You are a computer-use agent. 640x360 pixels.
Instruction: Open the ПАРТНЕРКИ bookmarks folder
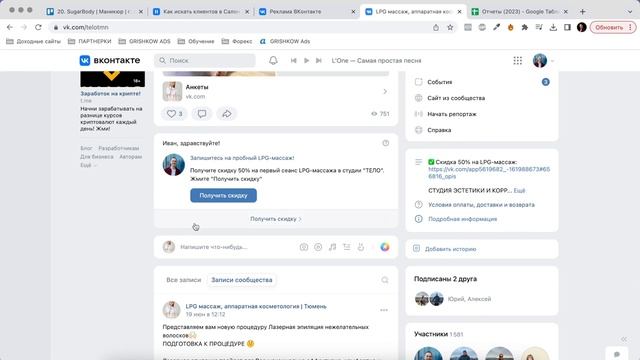point(89,41)
